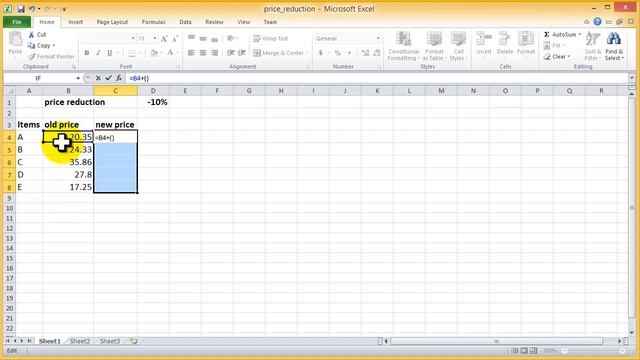Adjust the zoom slider
Screen dimensions: 640x360
(594, 351)
